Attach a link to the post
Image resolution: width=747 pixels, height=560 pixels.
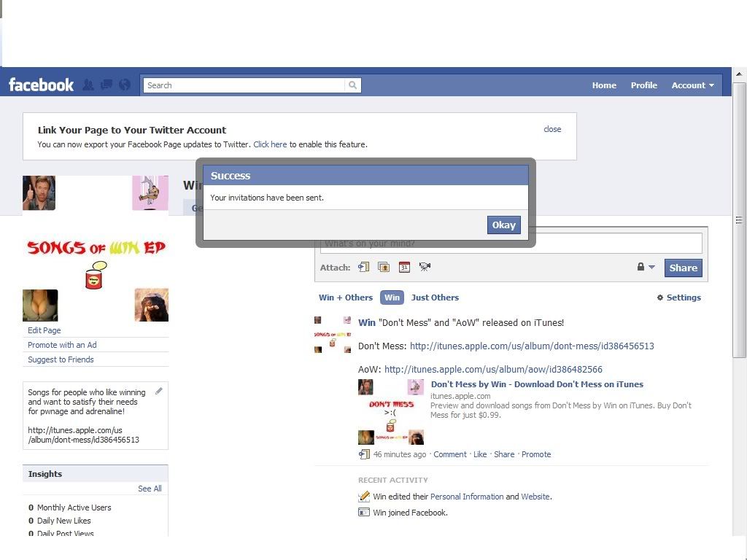pos(364,268)
